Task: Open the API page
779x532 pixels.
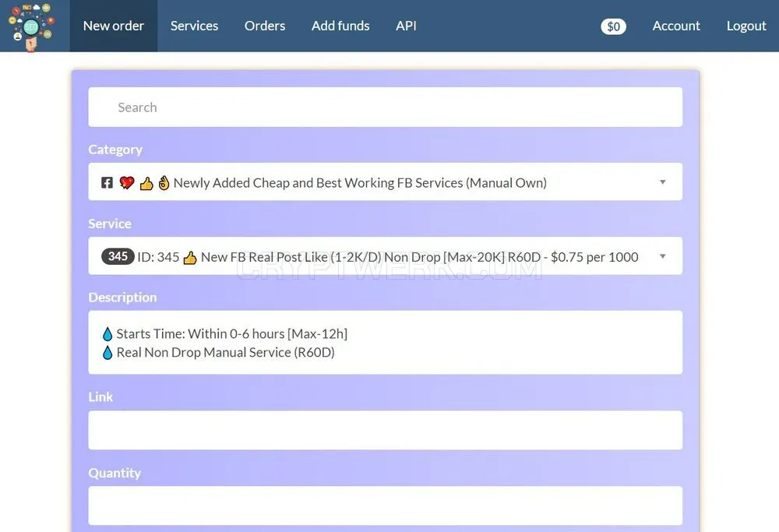Action: (x=406, y=26)
